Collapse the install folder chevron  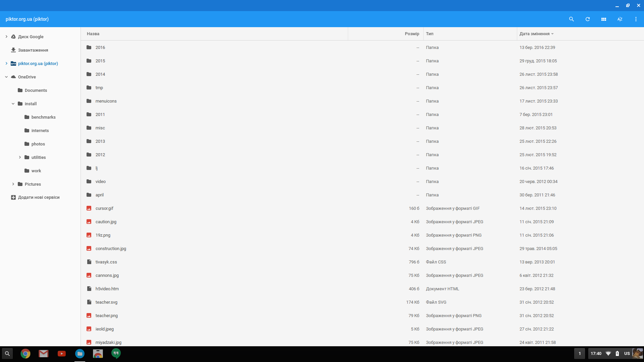coord(13,104)
